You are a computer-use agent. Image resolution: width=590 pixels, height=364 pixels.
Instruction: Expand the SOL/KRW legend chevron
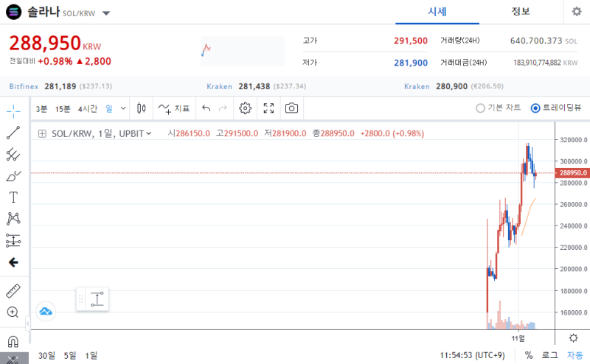(149, 133)
